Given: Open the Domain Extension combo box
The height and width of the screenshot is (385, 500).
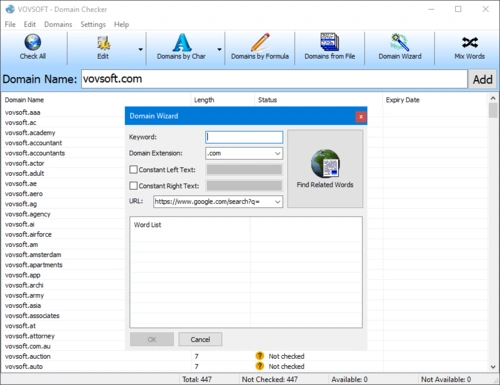Looking at the screenshot, I should click(244, 153).
